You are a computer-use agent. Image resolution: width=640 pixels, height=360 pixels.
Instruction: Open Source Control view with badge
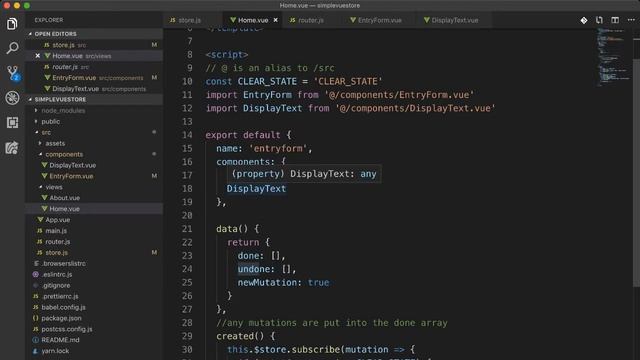pyautogui.click(x=13, y=73)
